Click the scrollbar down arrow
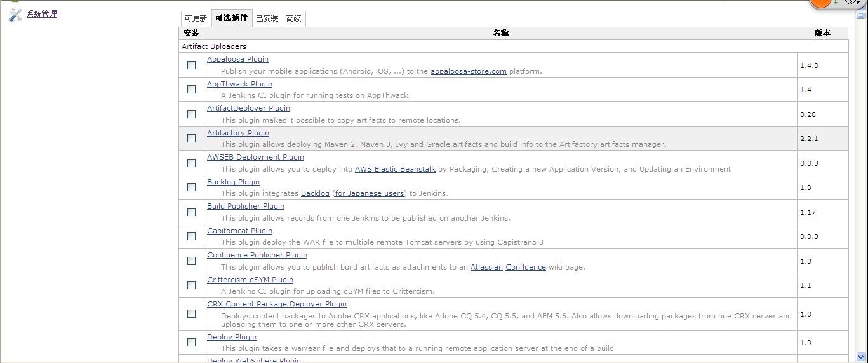868x363 pixels. [x=862, y=357]
